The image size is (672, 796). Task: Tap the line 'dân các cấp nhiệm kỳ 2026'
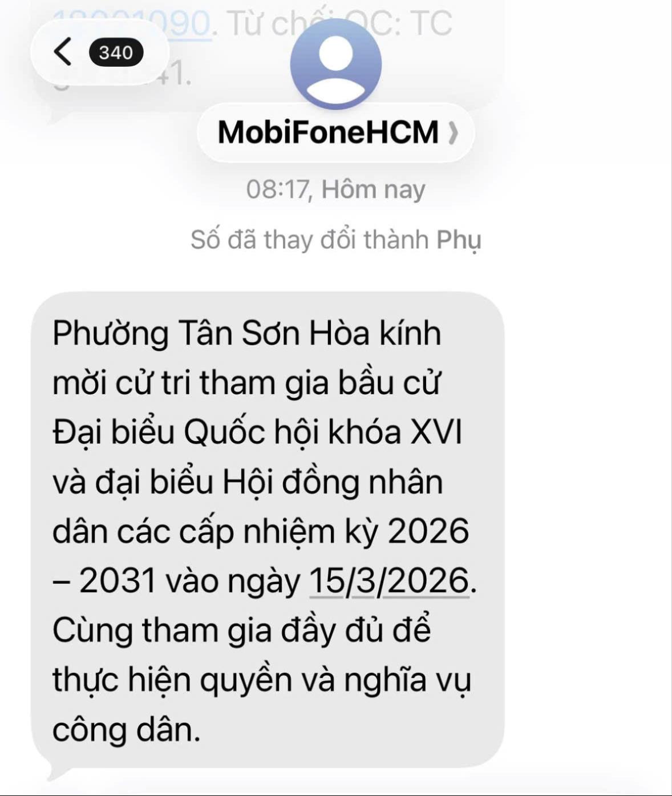click(261, 532)
